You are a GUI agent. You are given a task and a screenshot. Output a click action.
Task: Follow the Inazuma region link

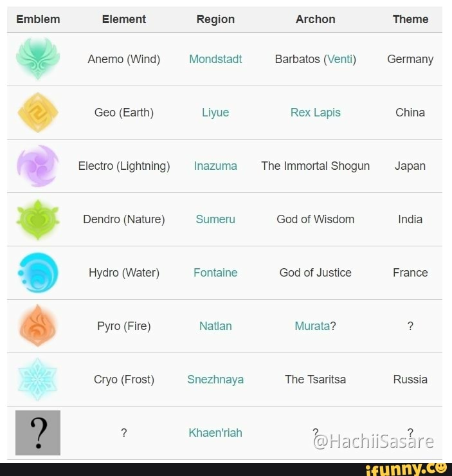(x=215, y=166)
